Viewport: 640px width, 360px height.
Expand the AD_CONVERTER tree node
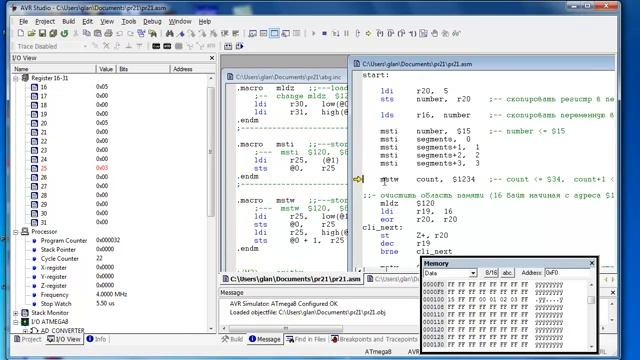(x=25, y=331)
